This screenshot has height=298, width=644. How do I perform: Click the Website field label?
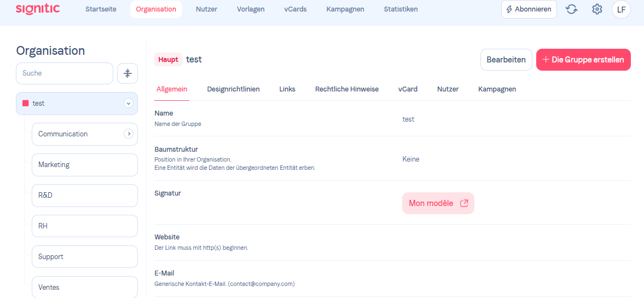click(167, 237)
